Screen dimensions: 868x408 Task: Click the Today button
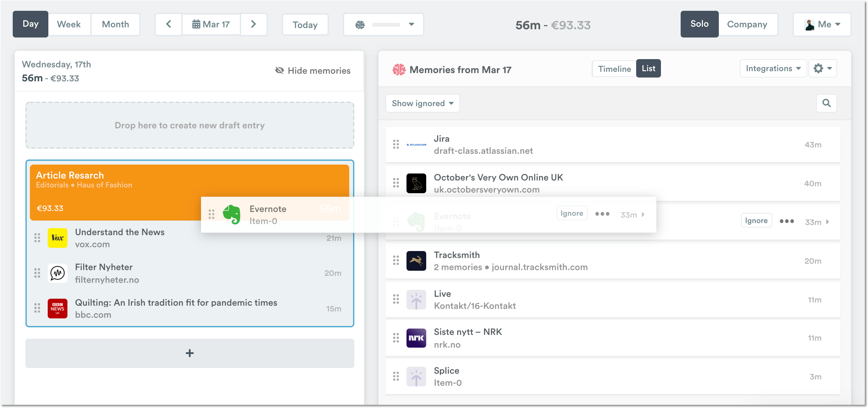[305, 24]
